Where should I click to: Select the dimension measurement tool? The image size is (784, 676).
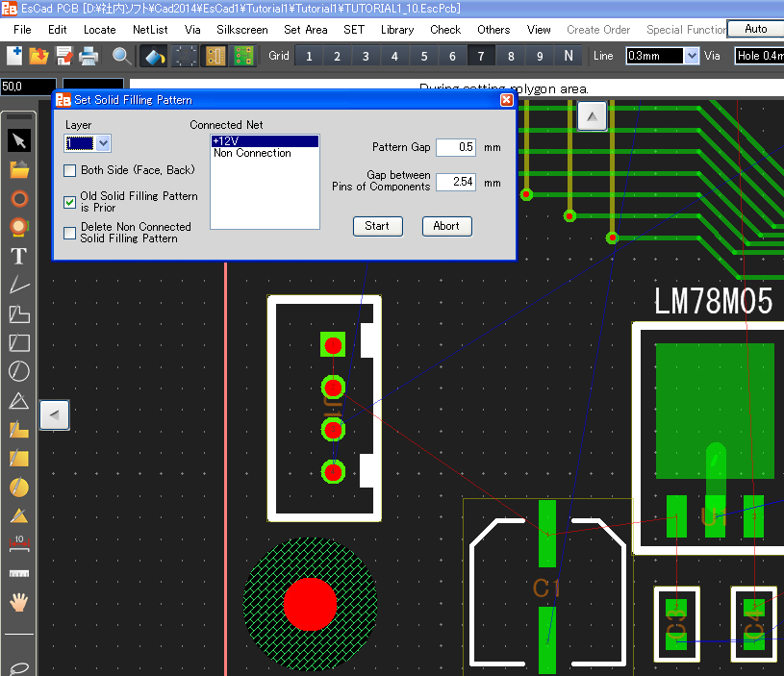[19, 543]
